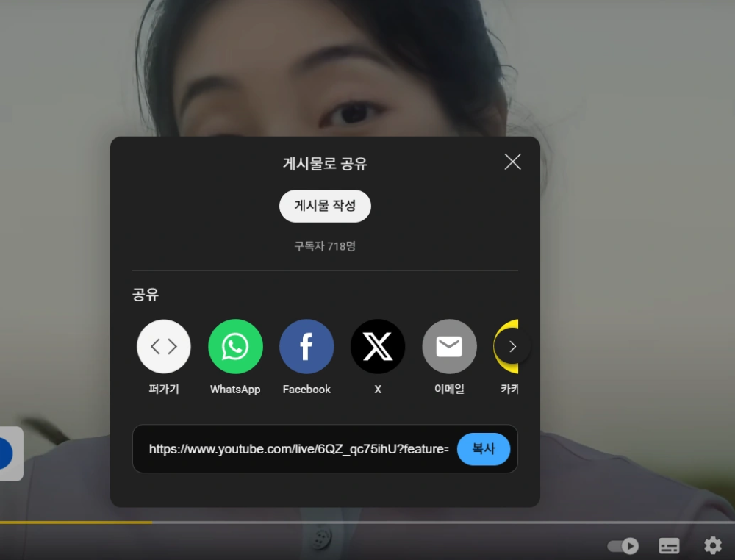Copy the link with 복사 button
The width and height of the screenshot is (735, 560).
(x=483, y=449)
